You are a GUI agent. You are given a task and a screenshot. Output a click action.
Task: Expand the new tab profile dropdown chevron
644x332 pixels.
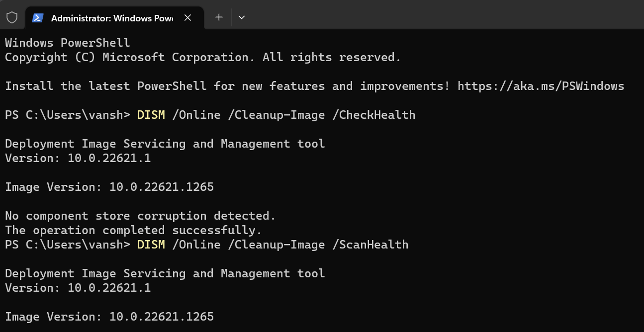click(x=241, y=17)
